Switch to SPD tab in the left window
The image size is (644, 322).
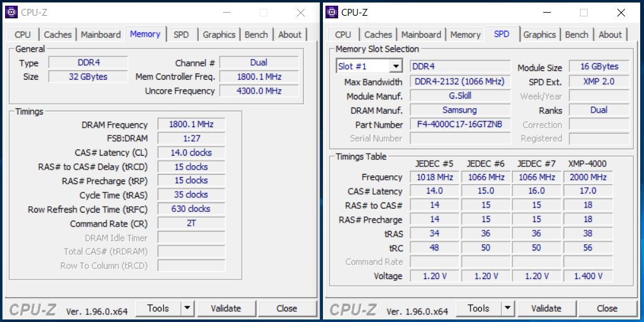click(181, 34)
